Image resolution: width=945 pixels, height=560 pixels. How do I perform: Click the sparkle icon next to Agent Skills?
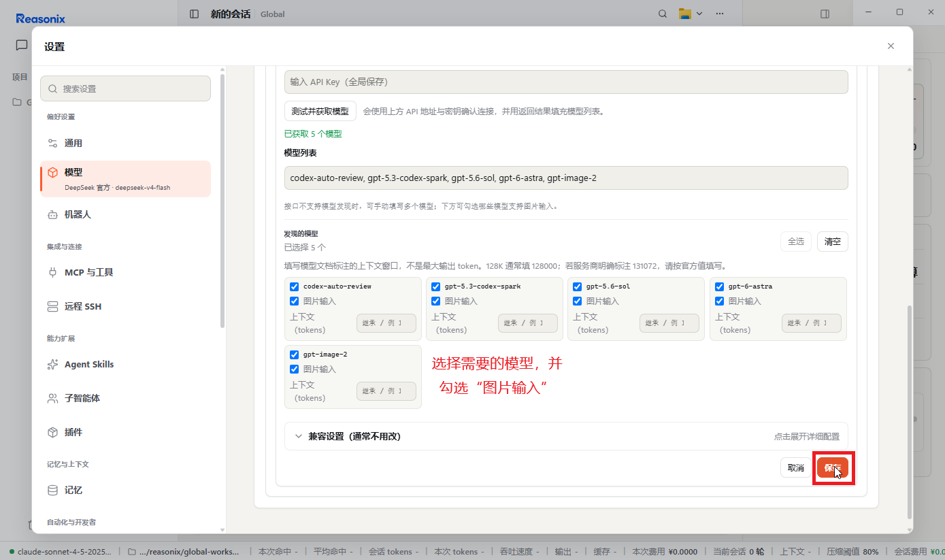click(52, 364)
